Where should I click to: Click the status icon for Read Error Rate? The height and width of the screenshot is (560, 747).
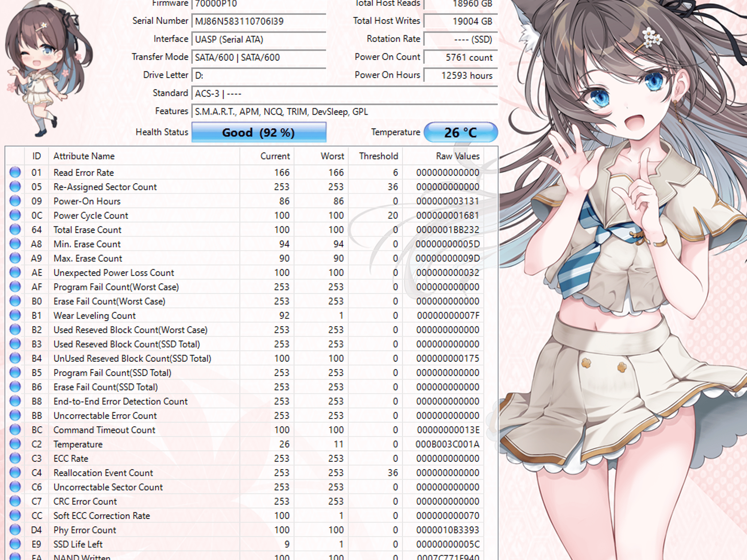point(15,172)
